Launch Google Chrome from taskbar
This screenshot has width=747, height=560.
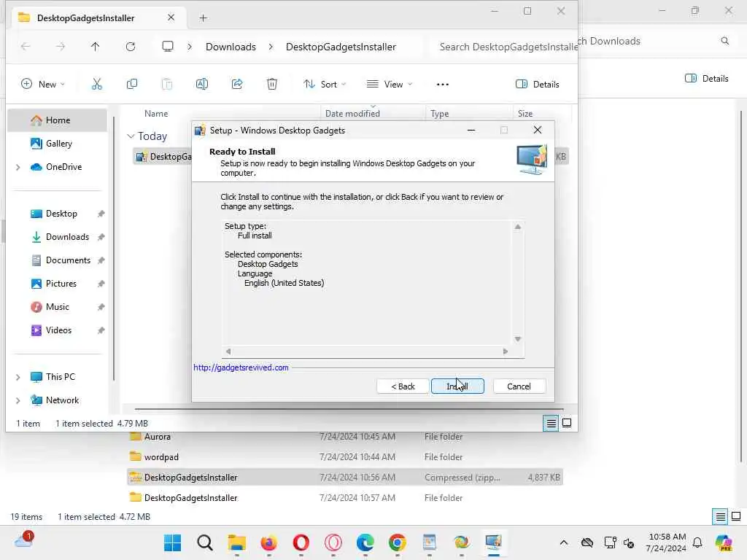[x=397, y=542]
